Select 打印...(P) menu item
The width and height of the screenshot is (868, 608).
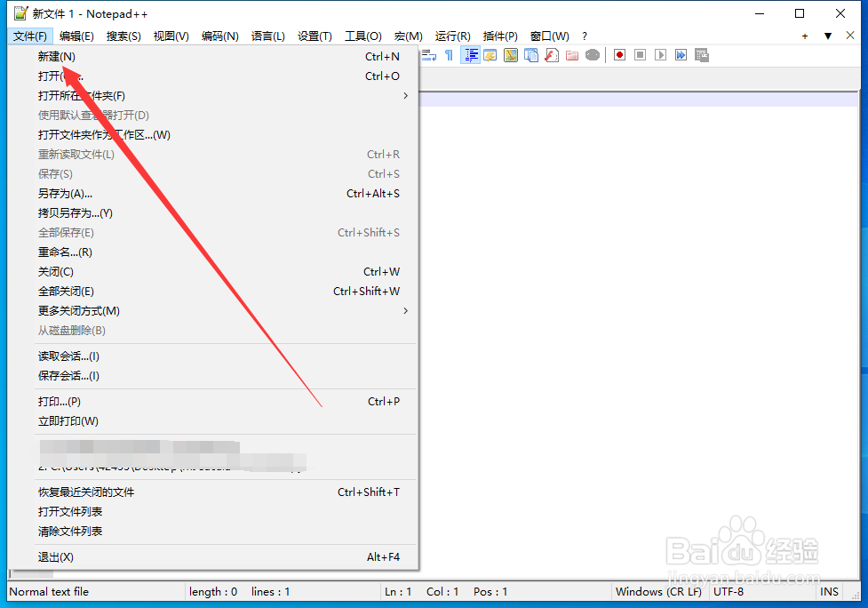pos(213,402)
